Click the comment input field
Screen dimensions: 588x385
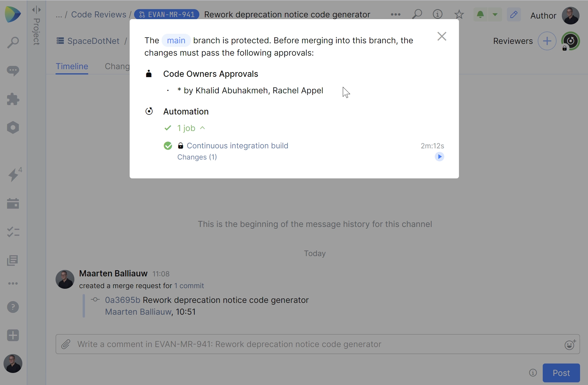tap(315, 344)
